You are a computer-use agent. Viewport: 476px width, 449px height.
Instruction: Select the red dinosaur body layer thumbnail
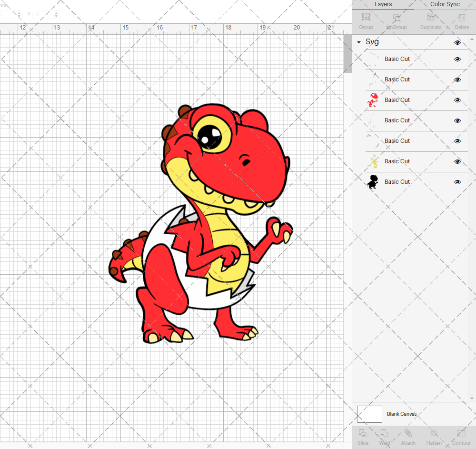[x=373, y=100]
